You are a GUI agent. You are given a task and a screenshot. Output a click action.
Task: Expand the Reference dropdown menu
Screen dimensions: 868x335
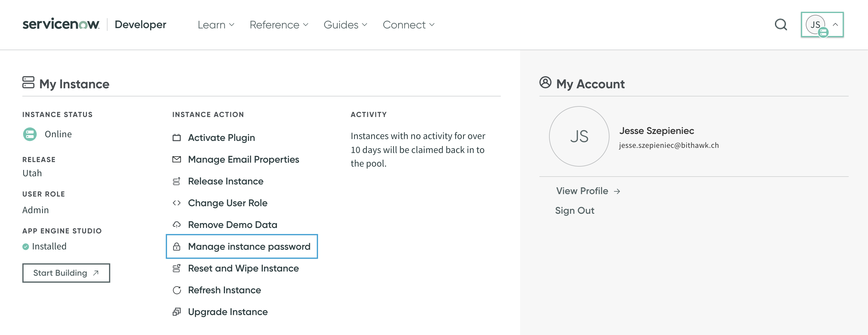[x=279, y=25]
